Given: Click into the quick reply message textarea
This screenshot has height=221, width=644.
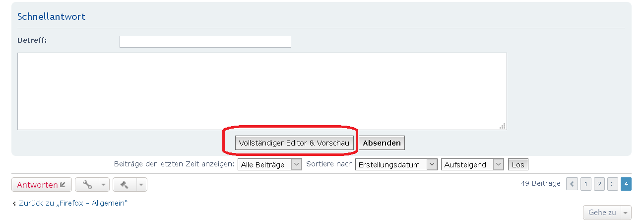Looking at the screenshot, I should (262, 91).
